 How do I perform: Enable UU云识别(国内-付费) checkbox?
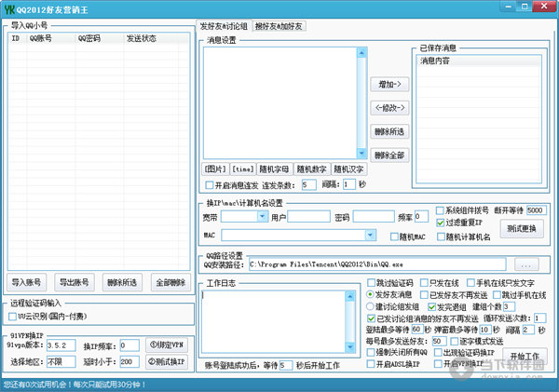pos(12,316)
